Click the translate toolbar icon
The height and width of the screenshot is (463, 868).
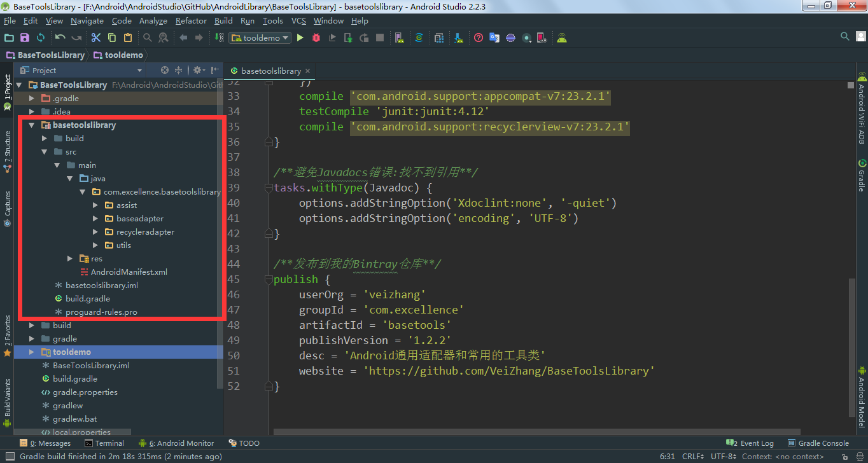(x=494, y=38)
